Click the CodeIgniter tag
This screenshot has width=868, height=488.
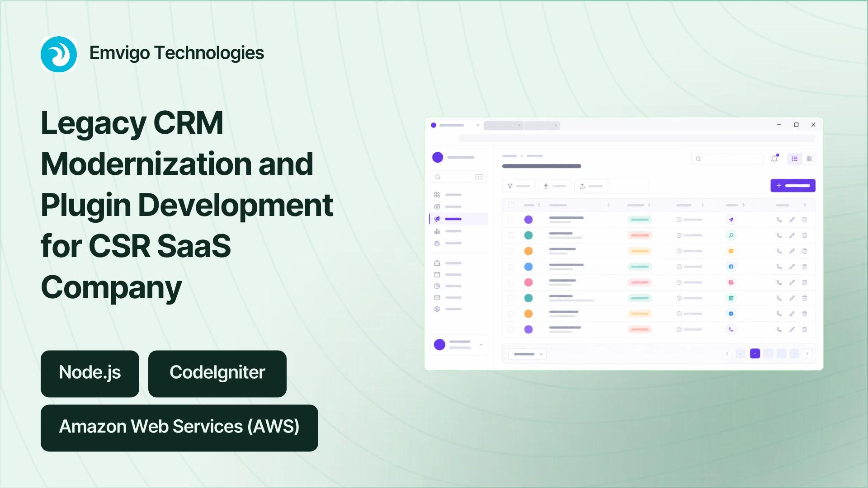[x=217, y=374]
